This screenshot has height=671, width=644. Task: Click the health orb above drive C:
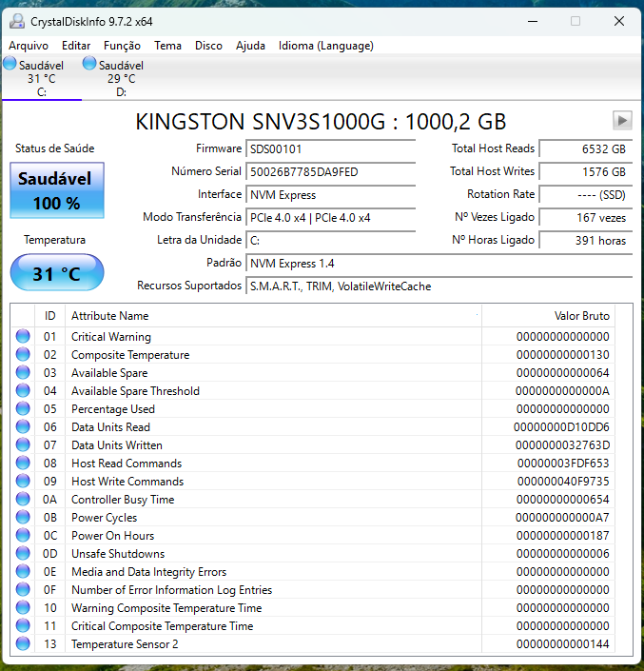10,64
